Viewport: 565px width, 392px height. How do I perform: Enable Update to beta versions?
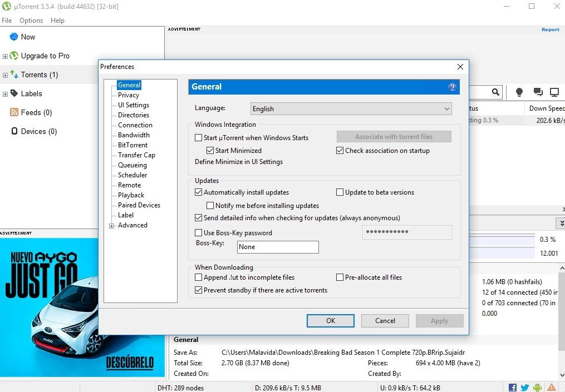coord(340,192)
